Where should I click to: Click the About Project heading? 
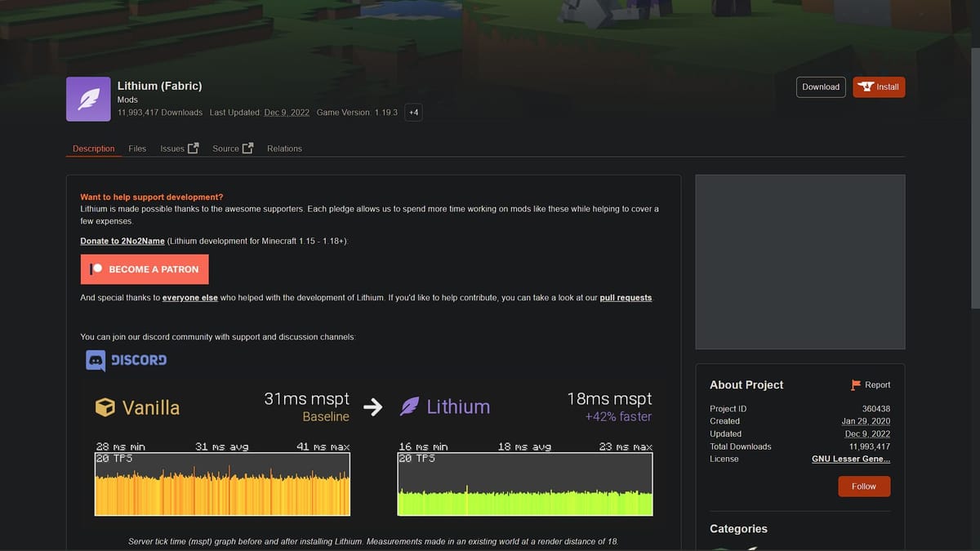pos(746,384)
